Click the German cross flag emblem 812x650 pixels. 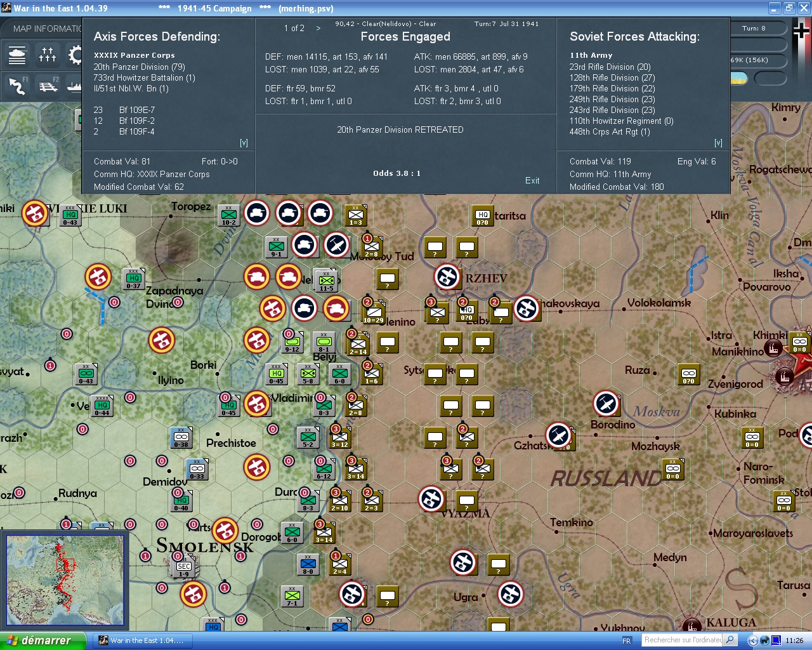coord(801,30)
